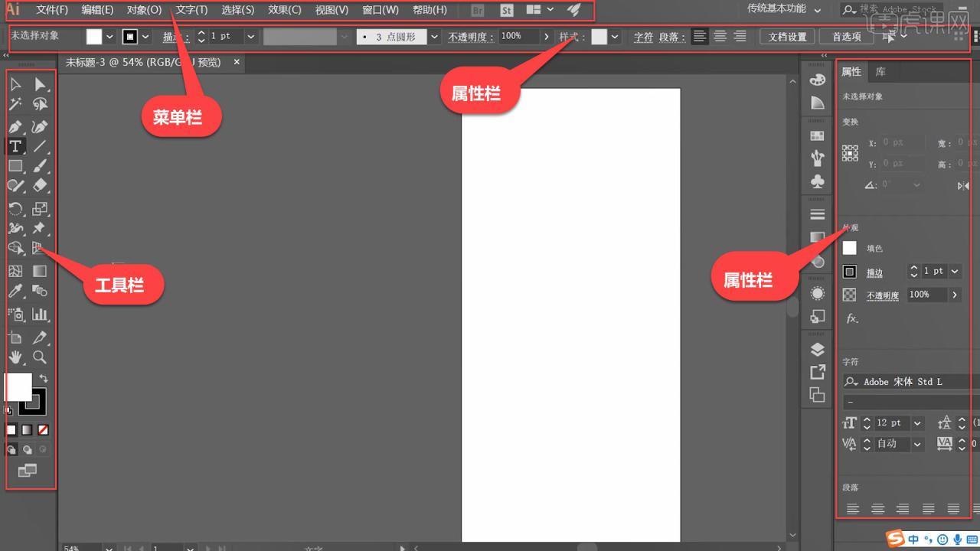This screenshot has width=980, height=551.
Task: Activate the Hand tool
Action: 15,357
